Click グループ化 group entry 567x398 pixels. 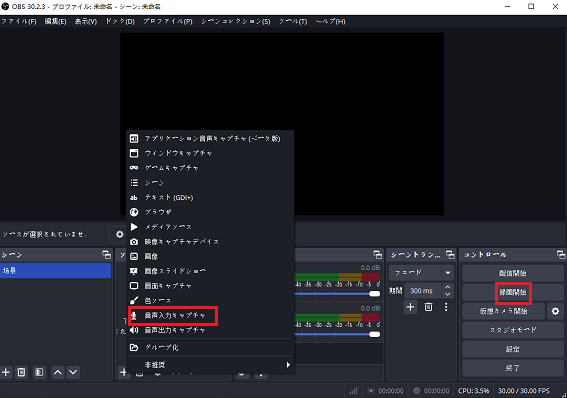tap(210, 348)
